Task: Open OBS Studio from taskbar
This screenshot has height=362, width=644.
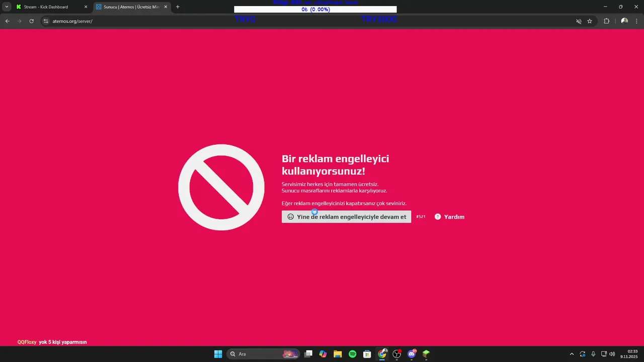Action: [x=397, y=354]
